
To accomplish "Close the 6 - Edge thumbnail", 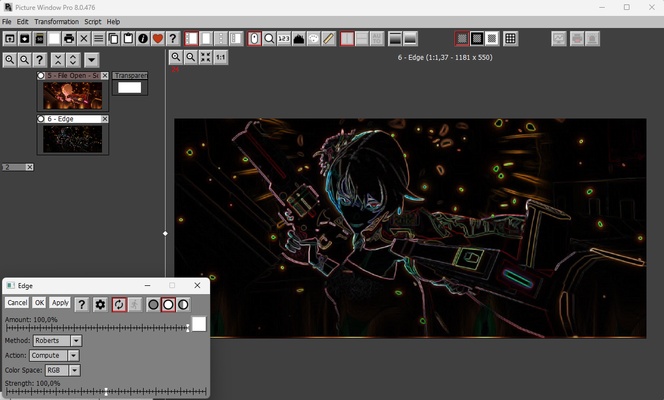I will click(105, 119).
